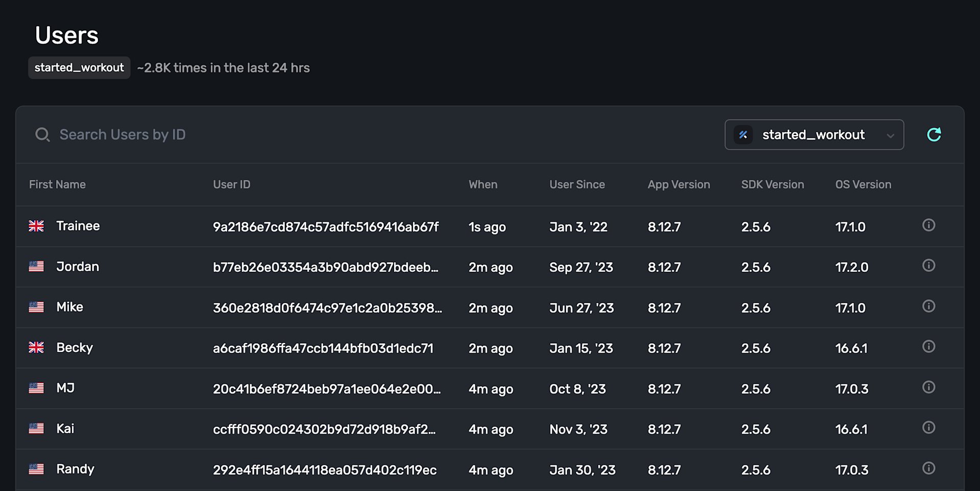Click the OS Version column header

click(863, 184)
